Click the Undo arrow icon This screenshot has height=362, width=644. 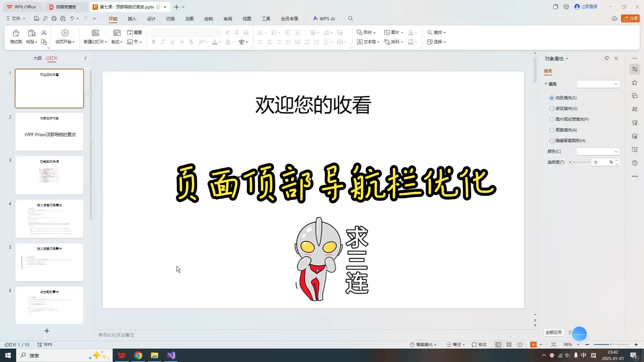pos(72,19)
